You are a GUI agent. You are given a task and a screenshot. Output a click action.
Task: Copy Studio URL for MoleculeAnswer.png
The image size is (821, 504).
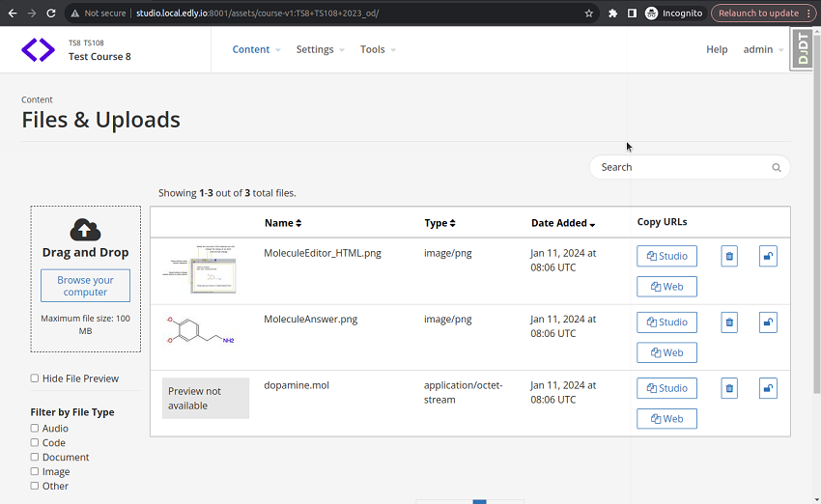[x=666, y=322]
